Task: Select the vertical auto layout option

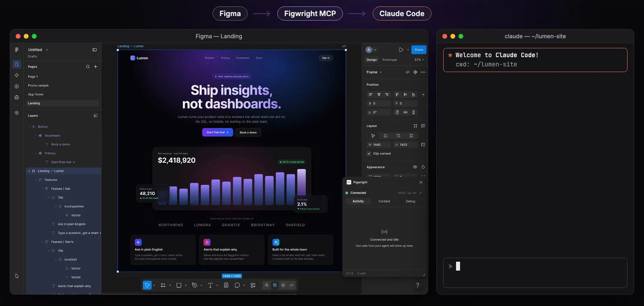Action: tap(386, 136)
